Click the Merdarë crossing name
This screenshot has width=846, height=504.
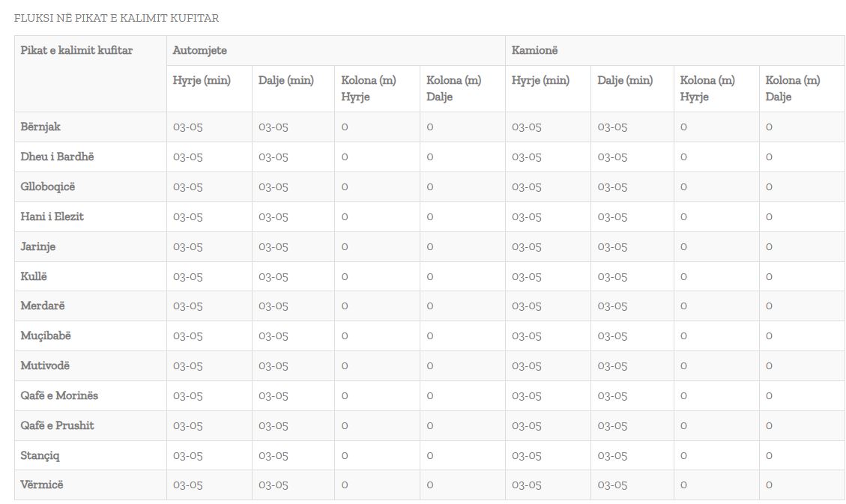click(43, 306)
